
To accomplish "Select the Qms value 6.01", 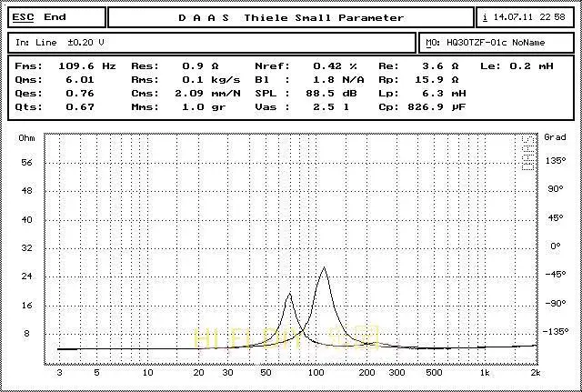I will [80, 80].
